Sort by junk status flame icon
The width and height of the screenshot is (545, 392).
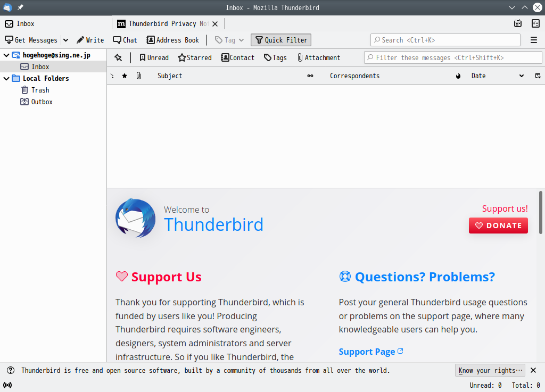pyautogui.click(x=458, y=76)
